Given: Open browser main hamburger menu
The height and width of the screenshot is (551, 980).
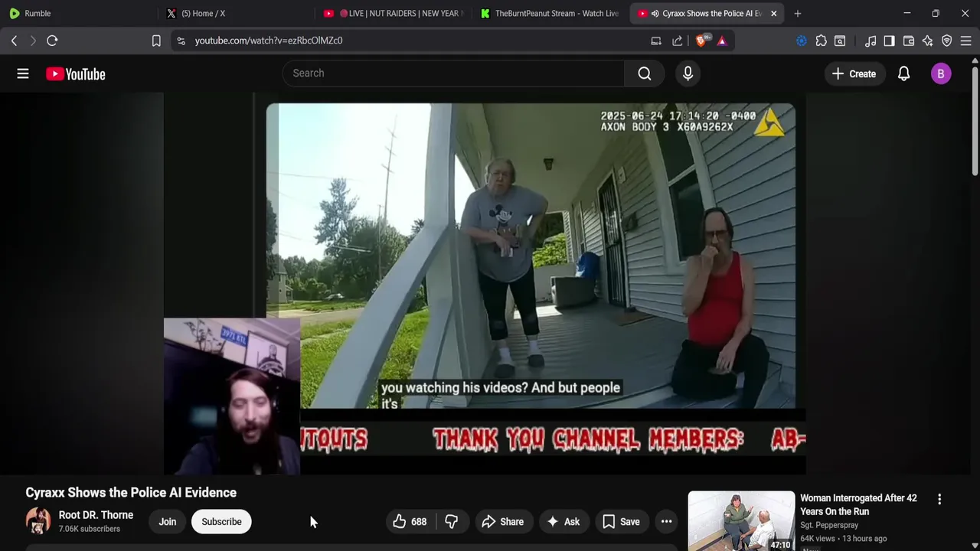Looking at the screenshot, I should [965, 41].
